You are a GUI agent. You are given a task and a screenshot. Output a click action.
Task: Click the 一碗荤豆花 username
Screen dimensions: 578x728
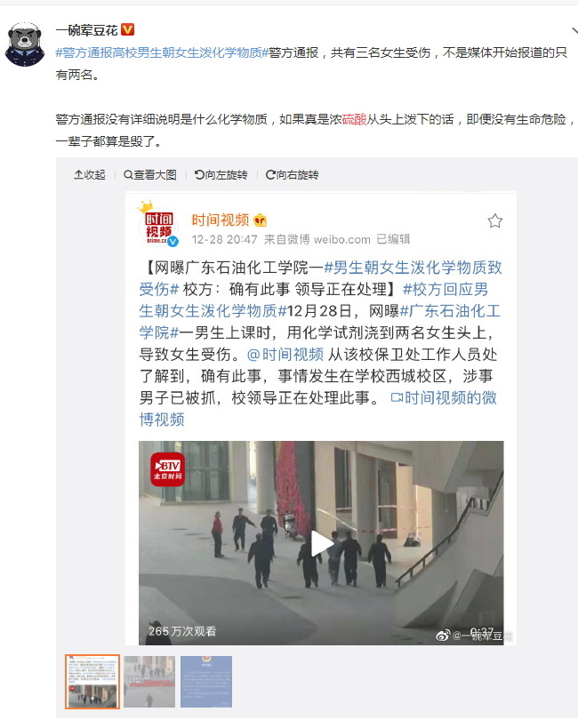coord(86,30)
